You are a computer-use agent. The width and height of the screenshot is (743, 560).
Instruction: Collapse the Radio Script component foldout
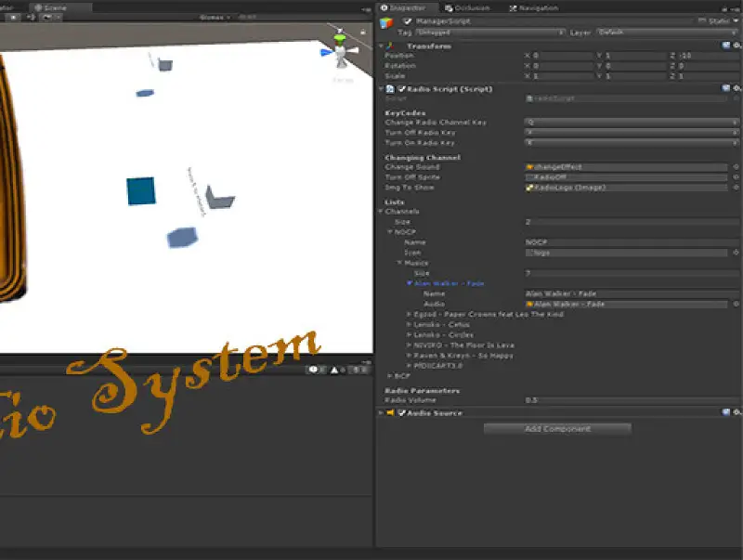tap(381, 88)
